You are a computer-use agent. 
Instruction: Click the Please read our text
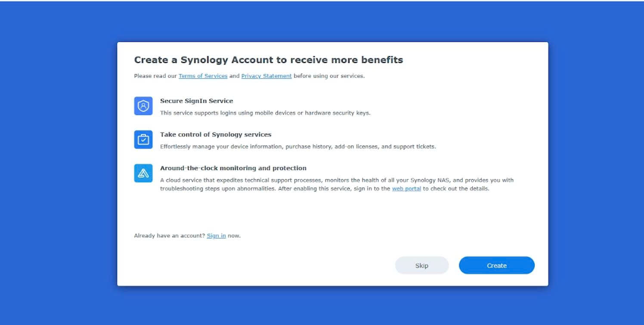tap(155, 76)
